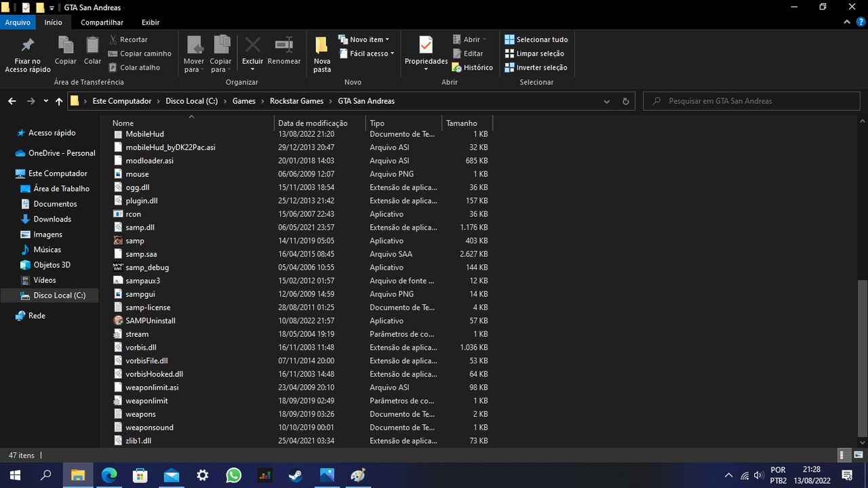This screenshot has width=868, height=488.
Task: Click Colar atalho in the ribbon
Action: [134, 68]
